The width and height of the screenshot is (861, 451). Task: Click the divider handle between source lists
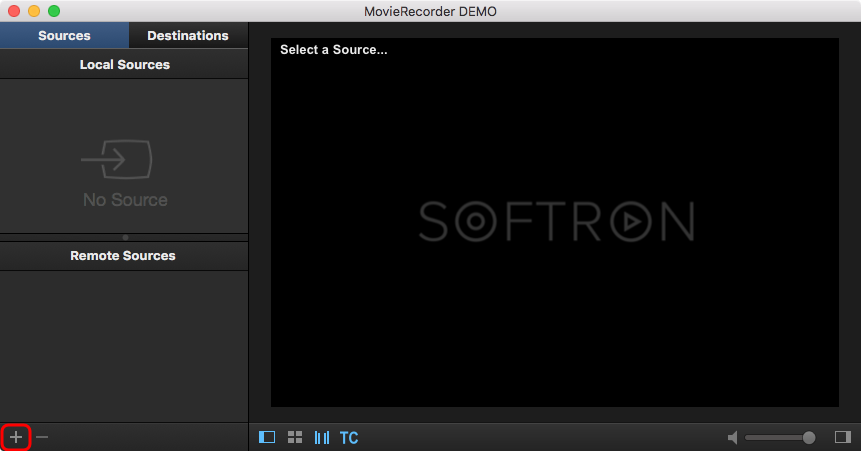(x=125, y=237)
